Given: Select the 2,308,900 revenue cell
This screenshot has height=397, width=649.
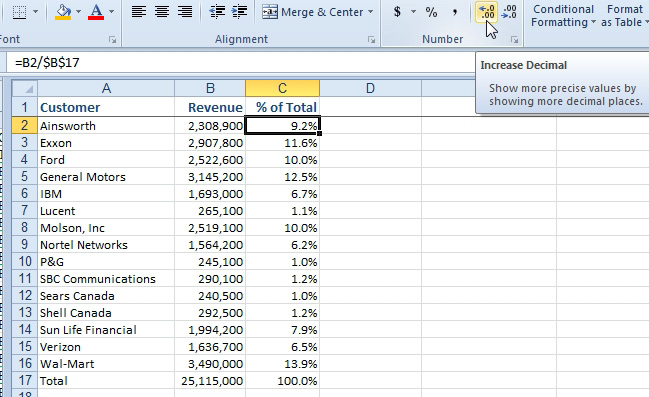Looking at the screenshot, I should click(x=210, y=125).
